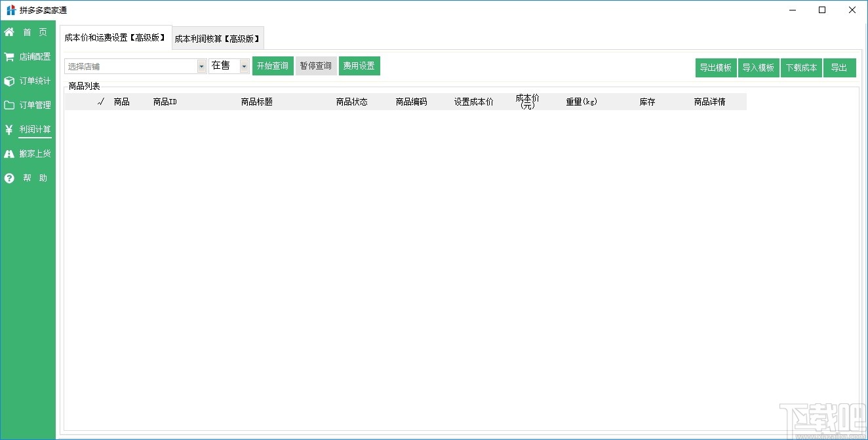Switch to 成本利润核算【高级版】 tab
Viewport: 868px width, 440px height.
click(x=218, y=39)
